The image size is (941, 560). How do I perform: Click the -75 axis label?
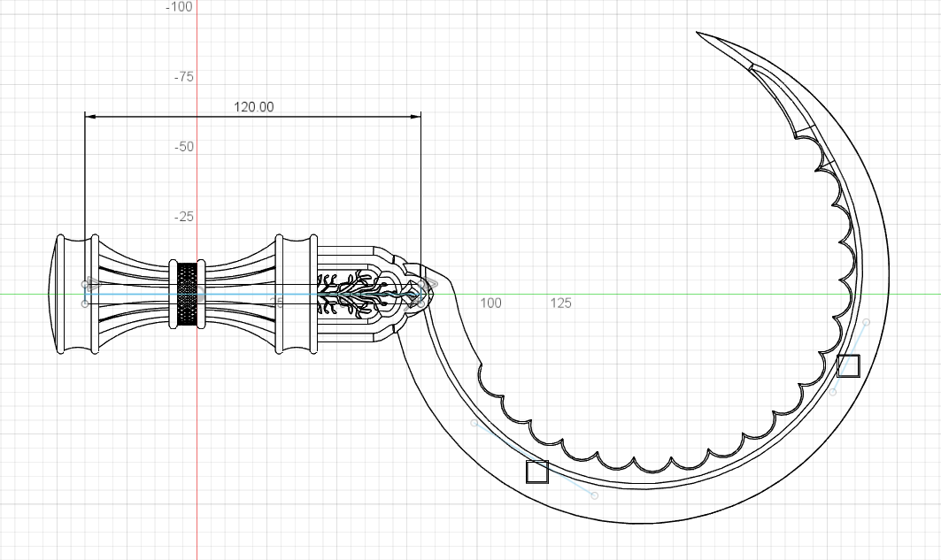[183, 77]
